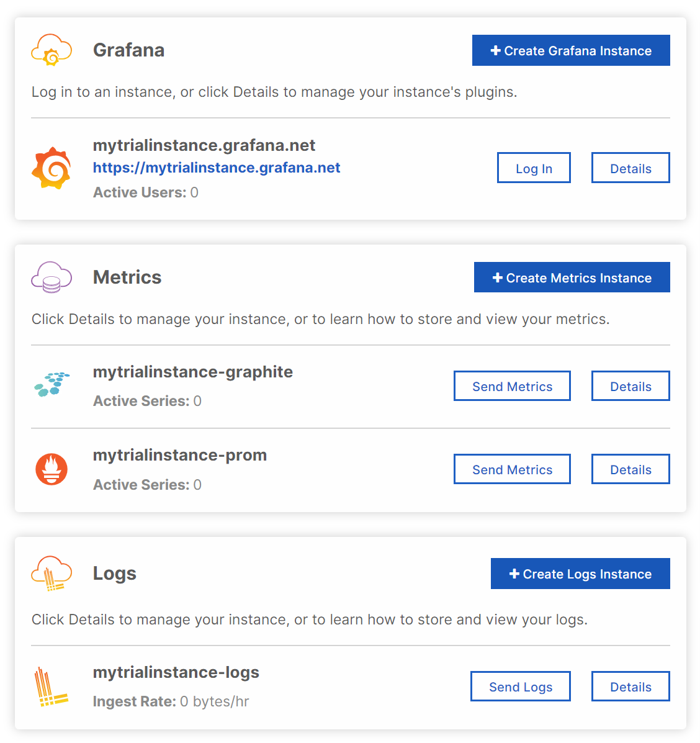Send Metrics to mytrialinstance-prom

click(x=512, y=469)
